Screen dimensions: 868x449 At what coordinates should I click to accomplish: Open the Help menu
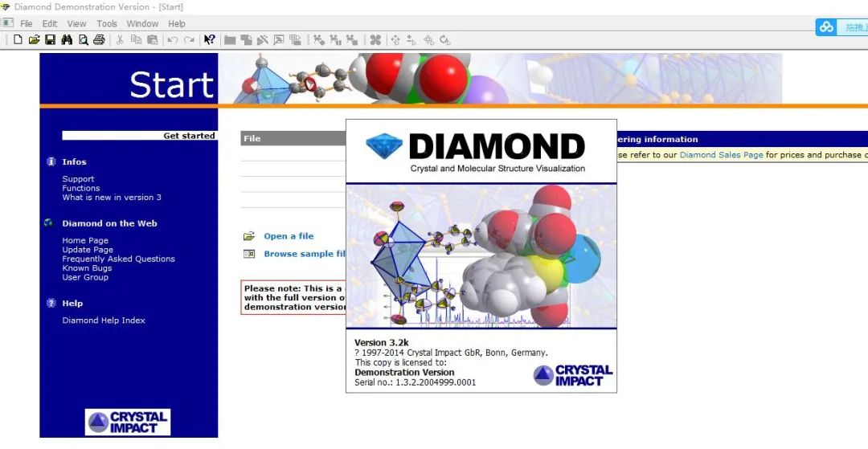pyautogui.click(x=177, y=24)
